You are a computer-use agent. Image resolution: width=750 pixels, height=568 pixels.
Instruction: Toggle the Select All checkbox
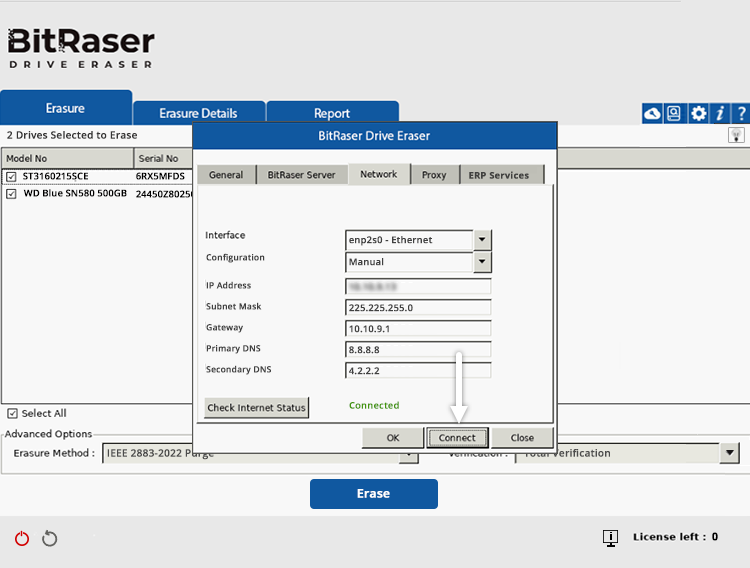12,413
